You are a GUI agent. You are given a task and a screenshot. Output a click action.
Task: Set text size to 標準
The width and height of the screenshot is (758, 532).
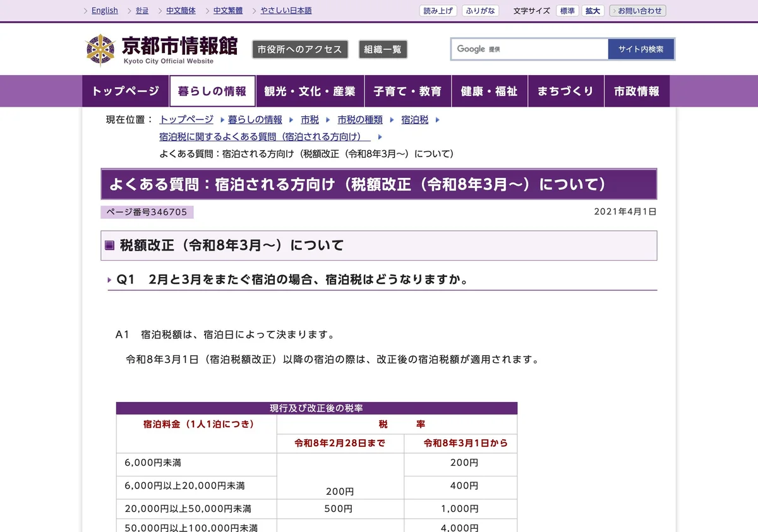567,11
